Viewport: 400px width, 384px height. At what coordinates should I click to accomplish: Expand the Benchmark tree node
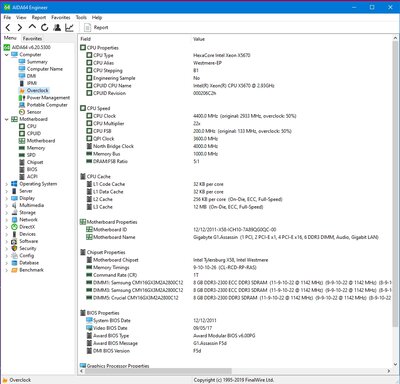coord(6,270)
